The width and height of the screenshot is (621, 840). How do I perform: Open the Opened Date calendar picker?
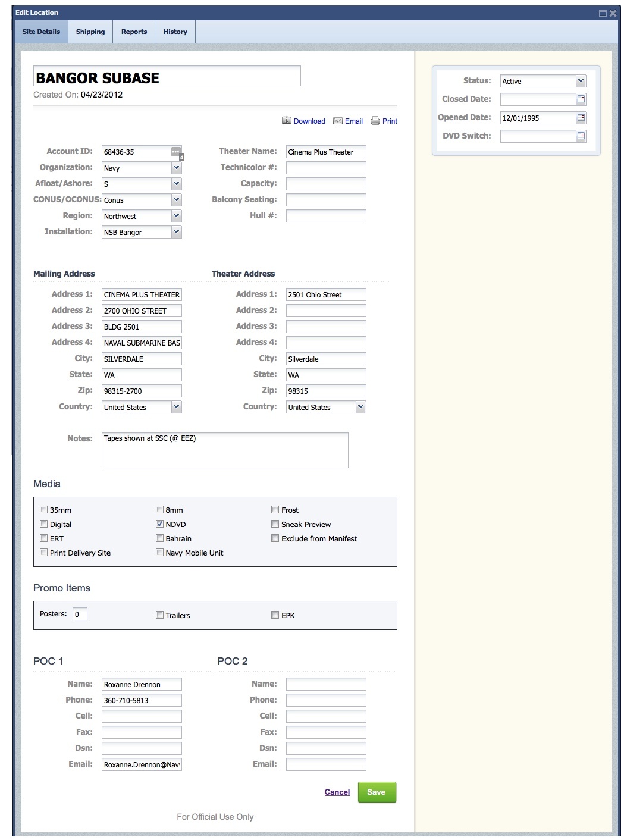(x=581, y=118)
